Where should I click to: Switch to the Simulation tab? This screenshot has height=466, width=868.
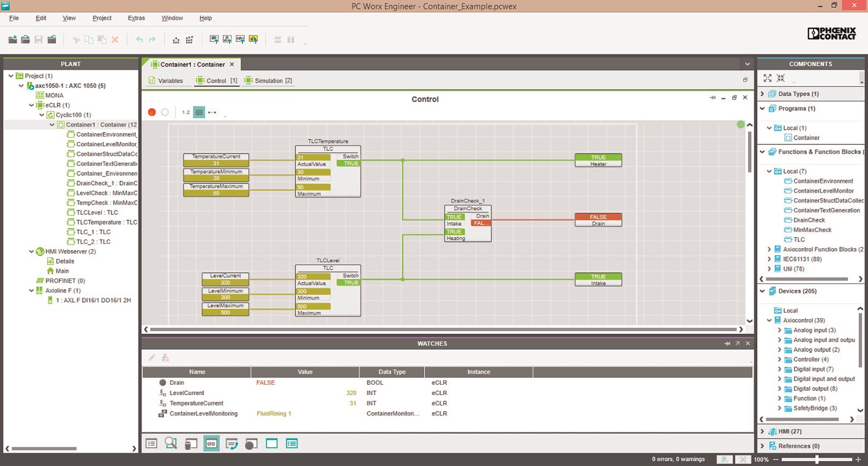click(268, 81)
